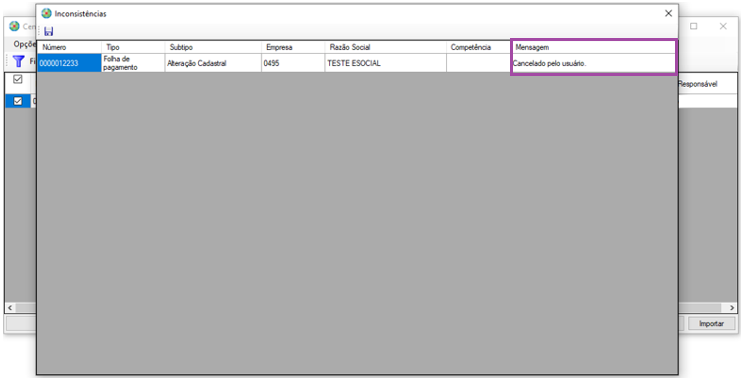Select the Alteração Cadastral cell
This screenshot has width=745, height=379.
[x=213, y=63]
